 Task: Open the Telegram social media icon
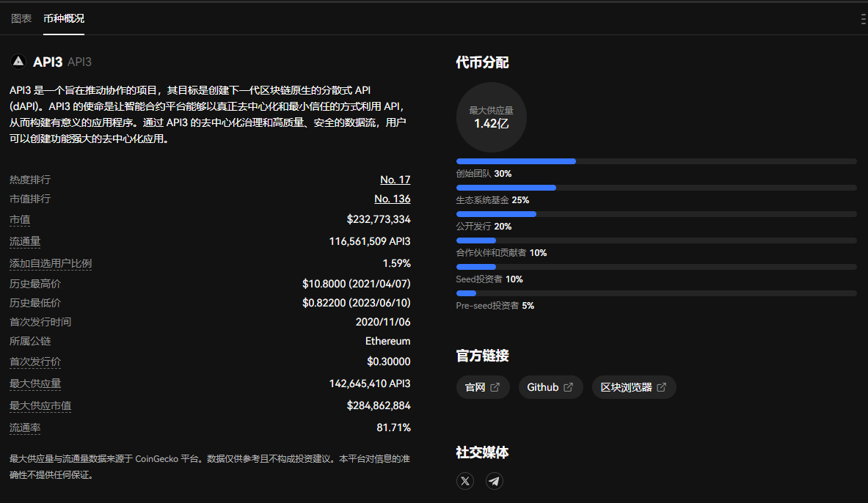point(493,481)
